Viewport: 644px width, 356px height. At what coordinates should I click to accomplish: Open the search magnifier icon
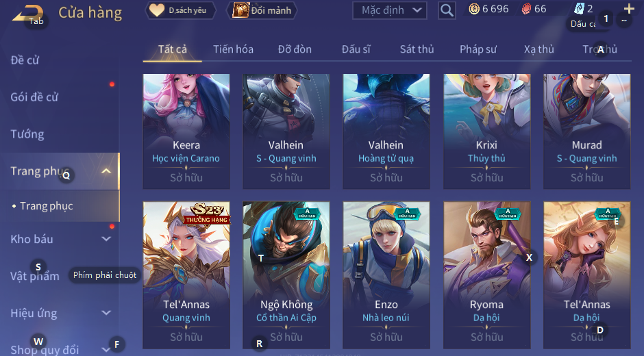447,10
